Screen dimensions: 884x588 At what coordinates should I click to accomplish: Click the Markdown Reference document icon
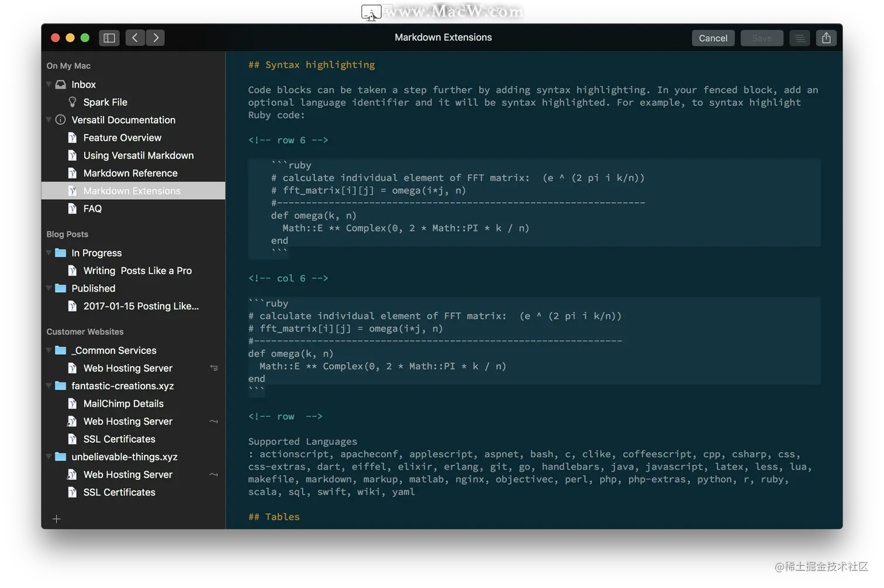72,173
